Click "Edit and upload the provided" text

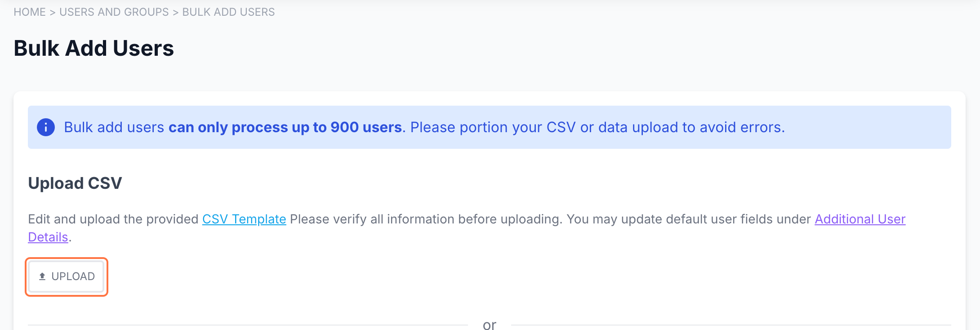(113, 219)
